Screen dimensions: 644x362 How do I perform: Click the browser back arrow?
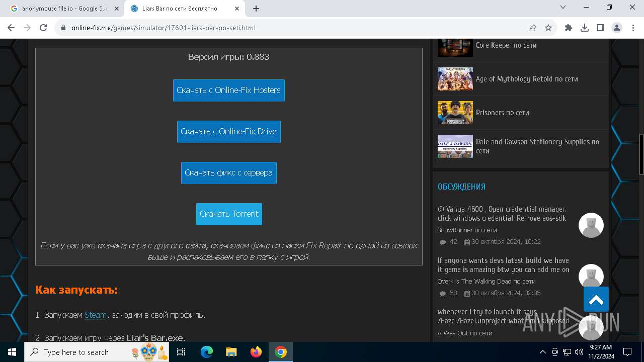coord(12,28)
